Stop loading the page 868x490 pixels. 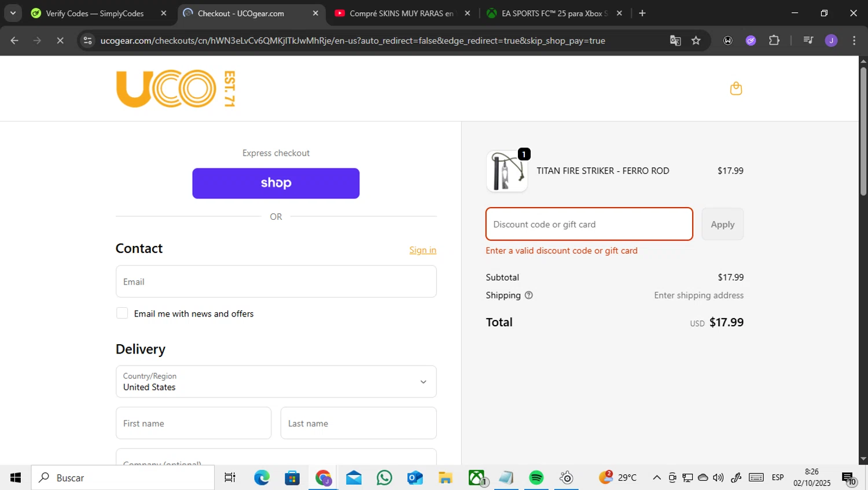(60, 40)
